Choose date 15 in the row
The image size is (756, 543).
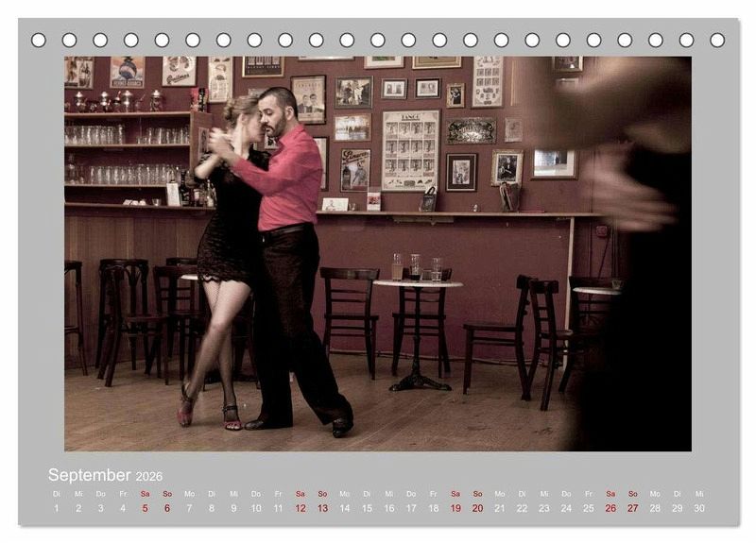pyautogui.click(x=367, y=508)
